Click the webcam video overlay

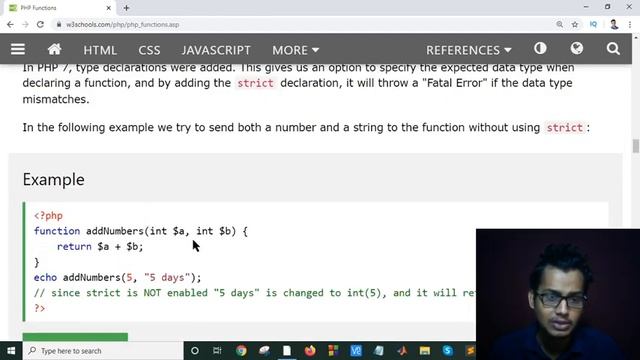click(x=558, y=294)
